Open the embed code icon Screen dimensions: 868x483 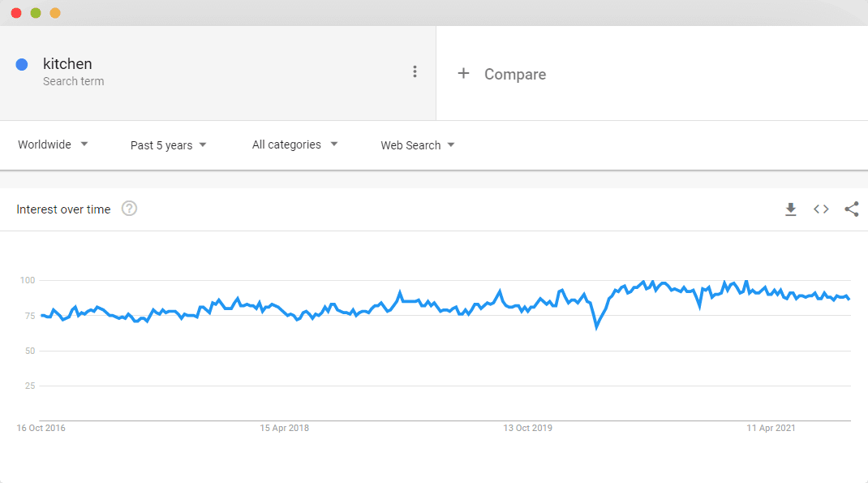click(x=821, y=209)
